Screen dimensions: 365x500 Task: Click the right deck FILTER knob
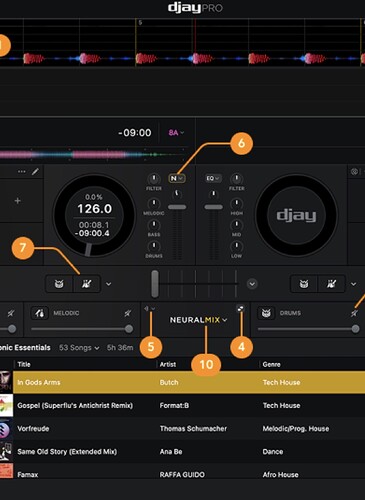[x=236, y=179]
